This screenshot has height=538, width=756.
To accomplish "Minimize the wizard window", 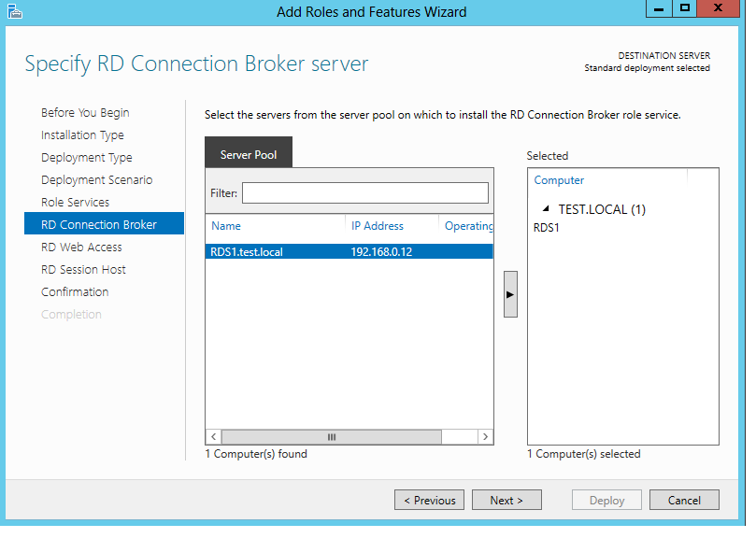I will [659, 8].
